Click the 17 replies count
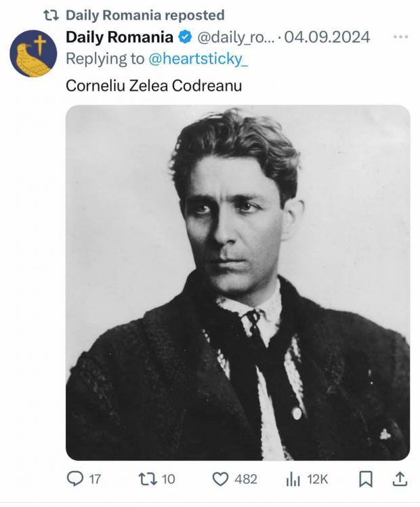Viewport: 420px width, 507px height. click(x=95, y=479)
